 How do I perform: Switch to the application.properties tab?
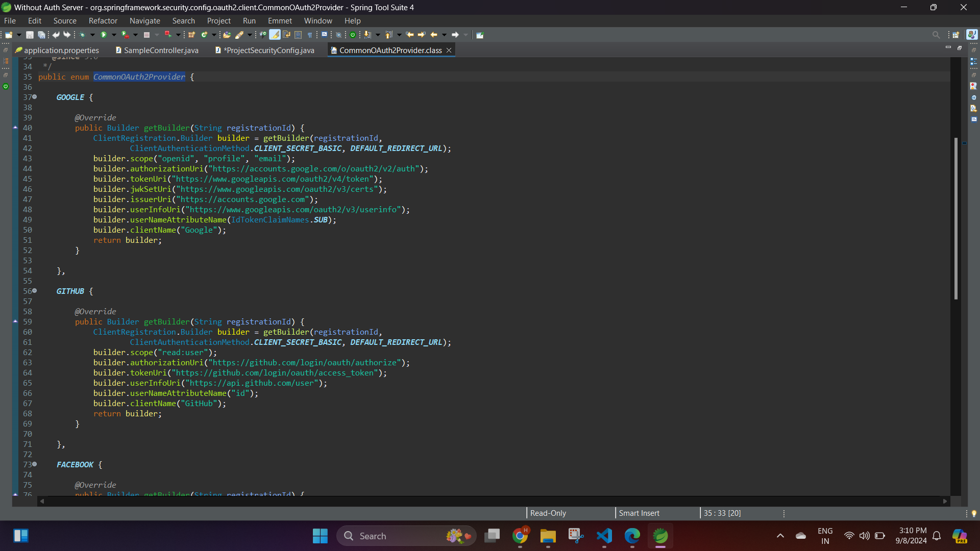point(57,50)
